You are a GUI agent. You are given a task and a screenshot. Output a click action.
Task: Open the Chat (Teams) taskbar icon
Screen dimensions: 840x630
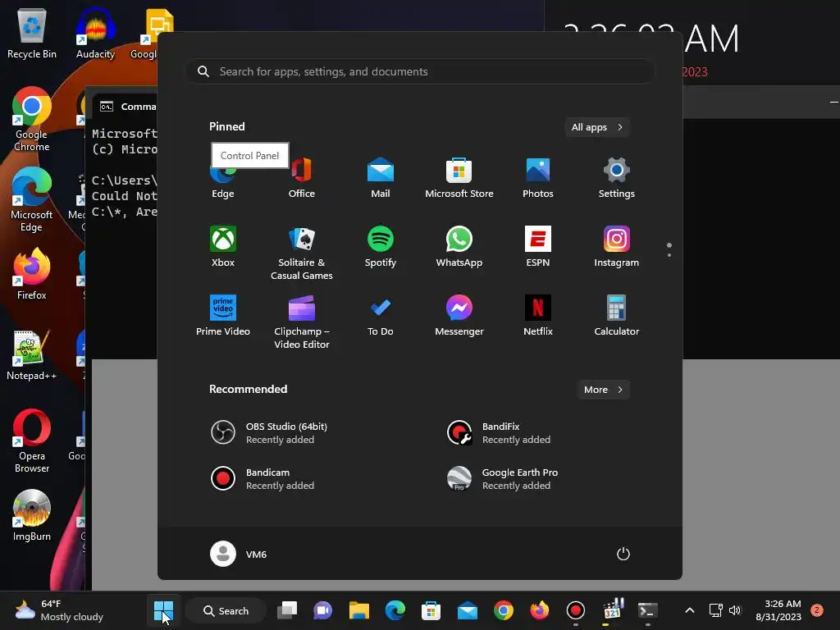tap(323, 610)
